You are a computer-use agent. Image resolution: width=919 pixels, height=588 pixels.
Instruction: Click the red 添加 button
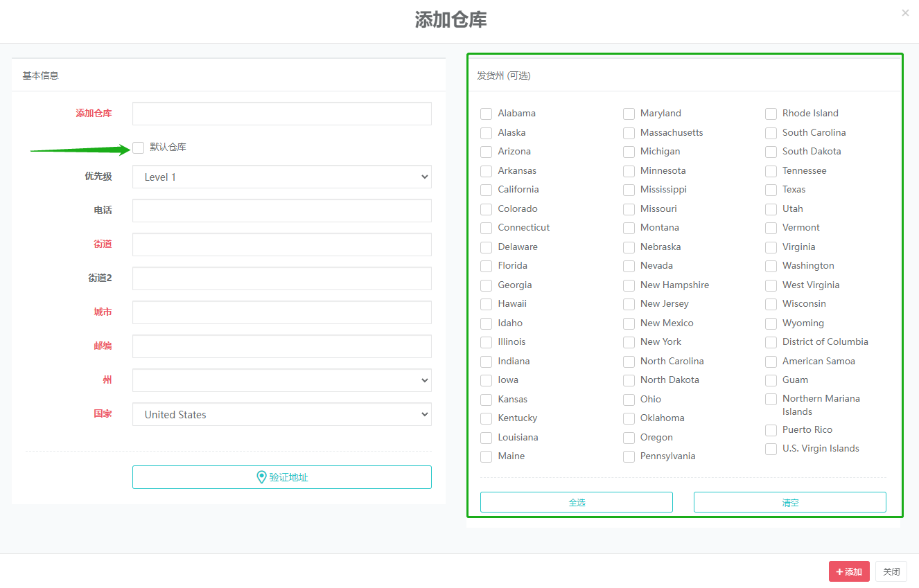pos(849,571)
